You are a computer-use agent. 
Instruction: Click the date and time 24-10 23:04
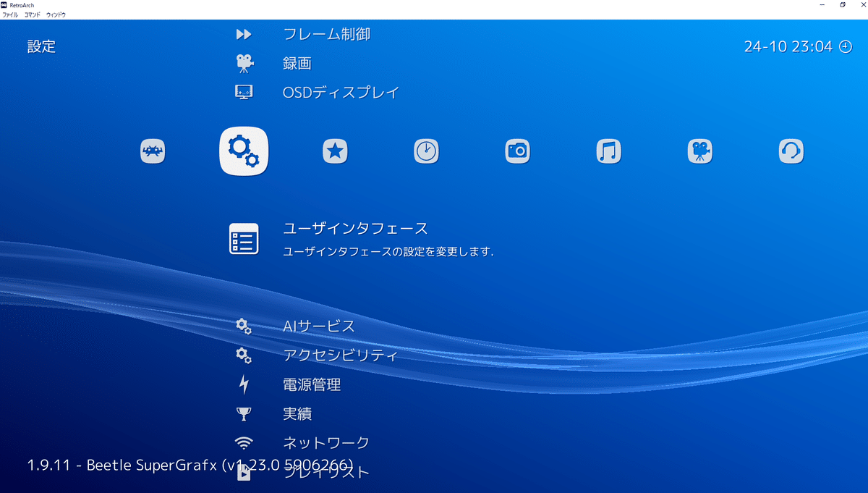(x=788, y=46)
